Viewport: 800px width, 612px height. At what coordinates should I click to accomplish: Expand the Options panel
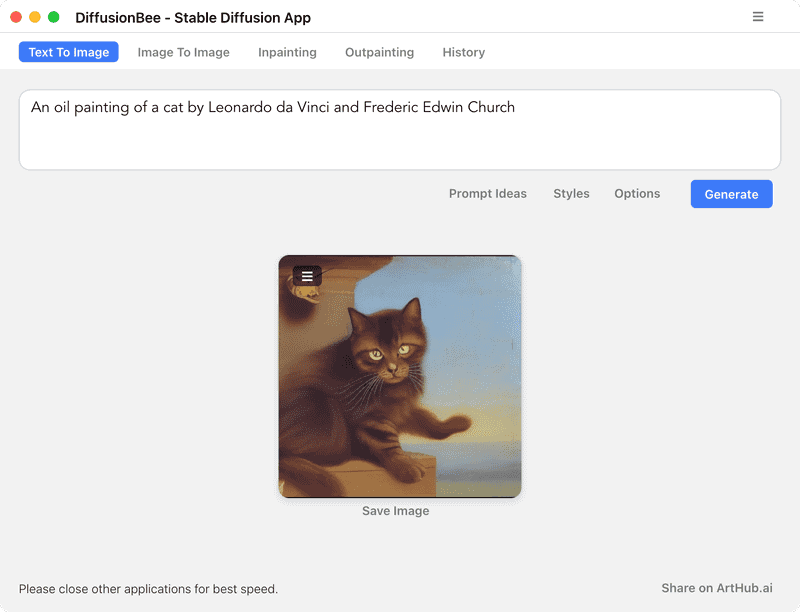(637, 194)
